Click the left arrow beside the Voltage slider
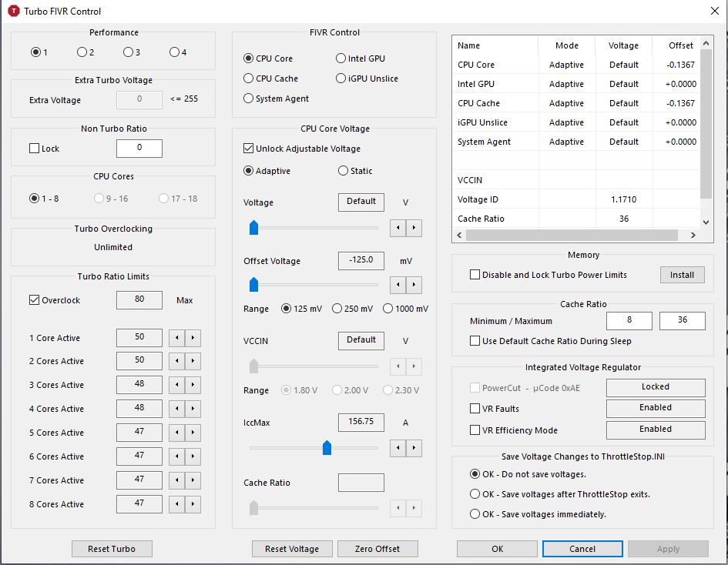Image resolution: width=728 pixels, height=565 pixels. pos(398,228)
